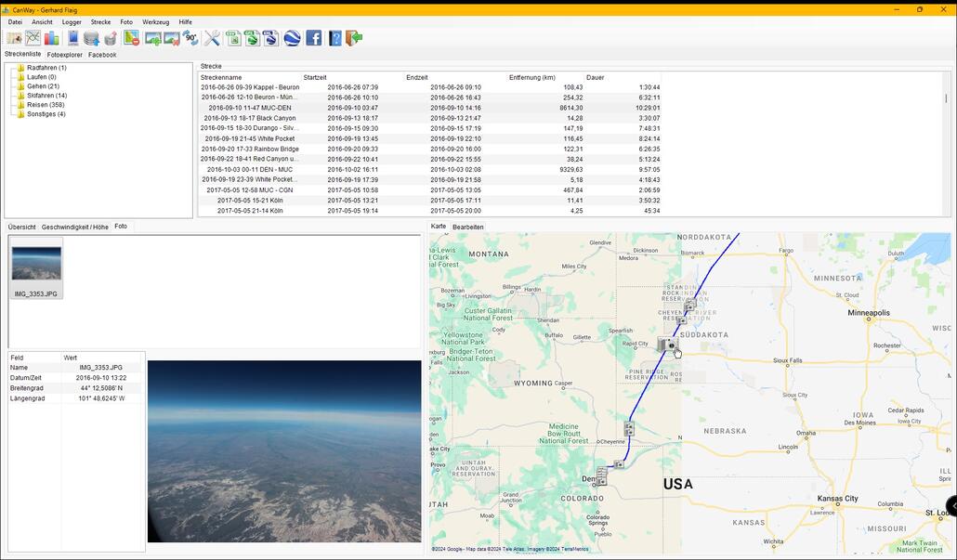Open the Bearbeiten map tab

467,227
